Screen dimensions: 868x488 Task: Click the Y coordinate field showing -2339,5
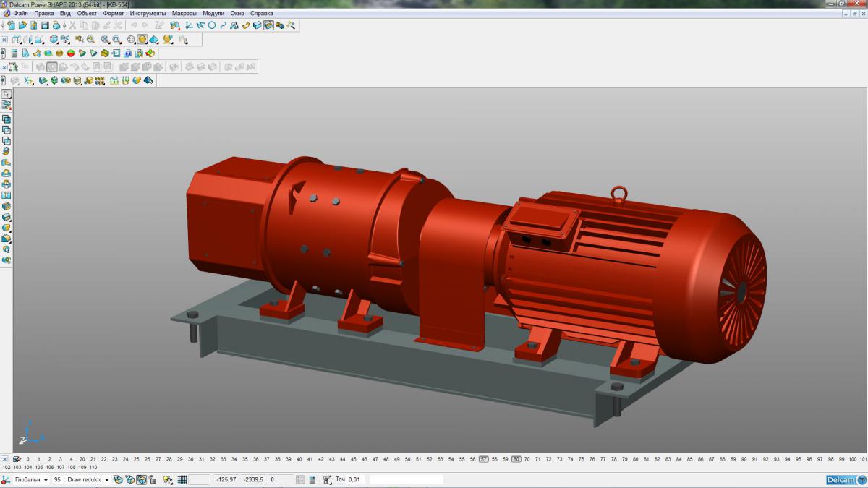point(254,479)
